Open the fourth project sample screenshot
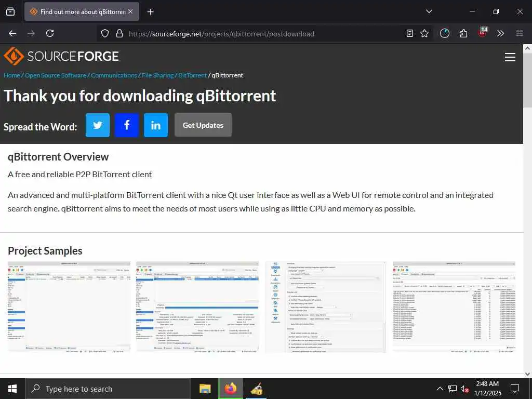 tap(454, 307)
